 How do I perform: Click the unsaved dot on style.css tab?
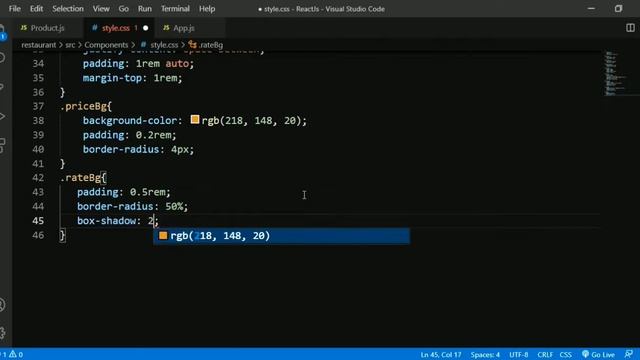coord(146,28)
